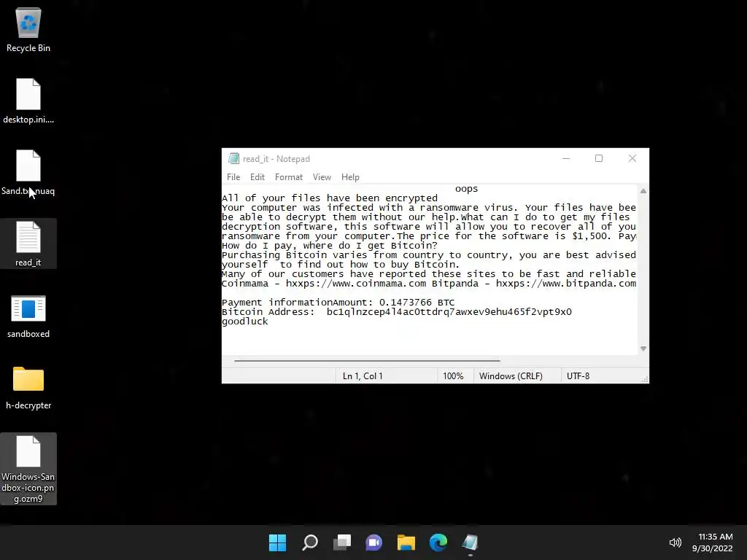
Task: Click the vertical scrollbar up arrow
Action: tap(643, 191)
